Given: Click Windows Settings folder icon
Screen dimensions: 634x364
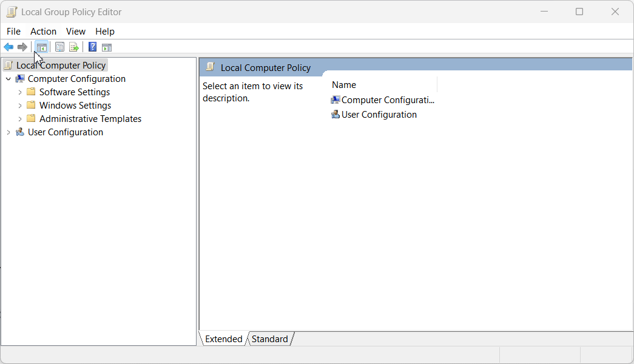Looking at the screenshot, I should (x=31, y=105).
